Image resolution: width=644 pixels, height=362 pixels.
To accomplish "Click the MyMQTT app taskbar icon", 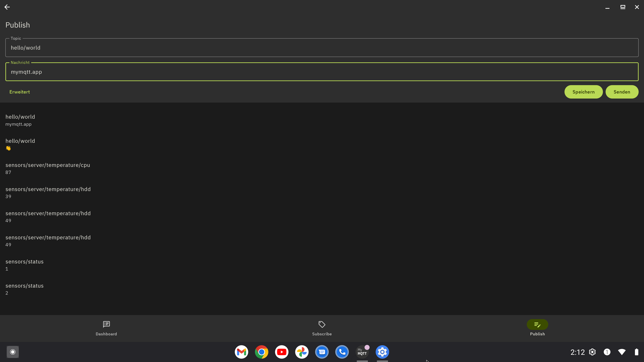I will (362, 352).
